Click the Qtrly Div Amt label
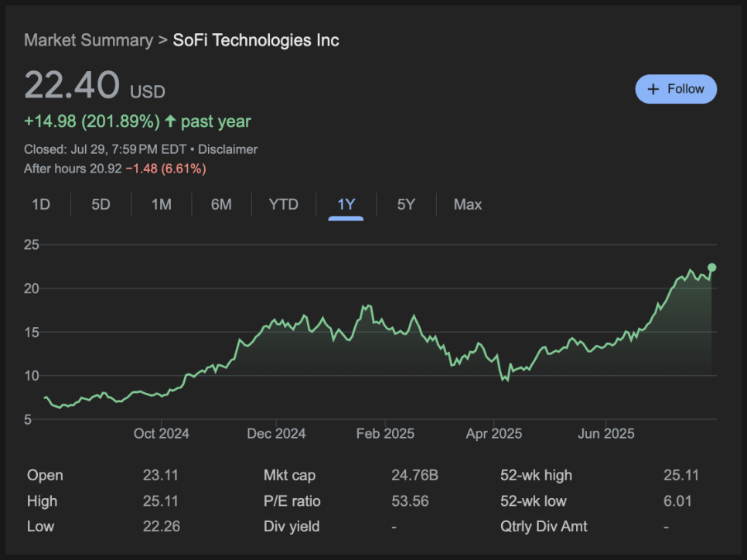 (544, 526)
